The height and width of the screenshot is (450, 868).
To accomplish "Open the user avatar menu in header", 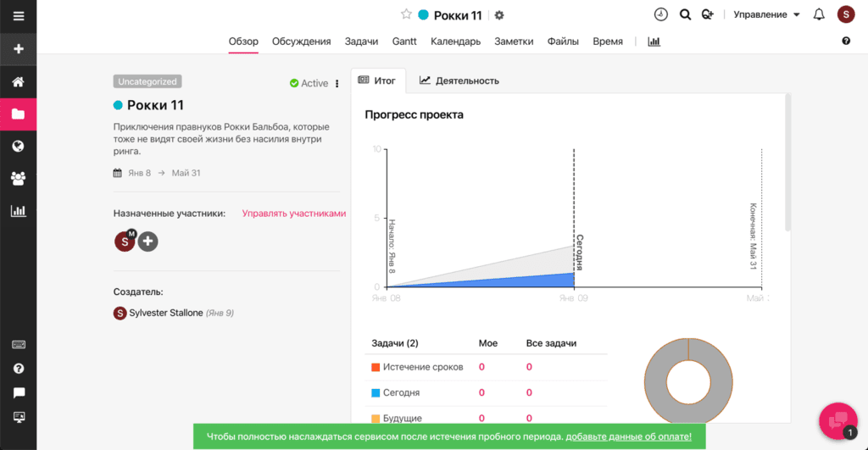I will [845, 14].
